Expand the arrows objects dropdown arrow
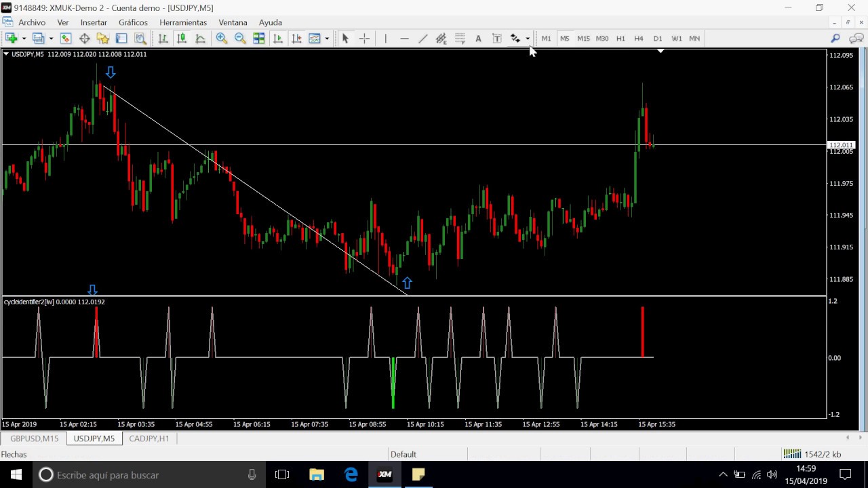The width and height of the screenshot is (868, 488). pyautogui.click(x=528, y=39)
